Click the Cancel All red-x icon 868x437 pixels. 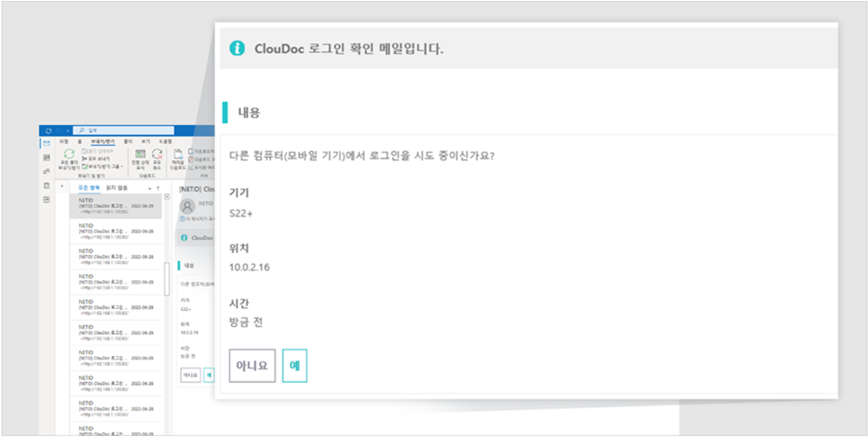157,153
